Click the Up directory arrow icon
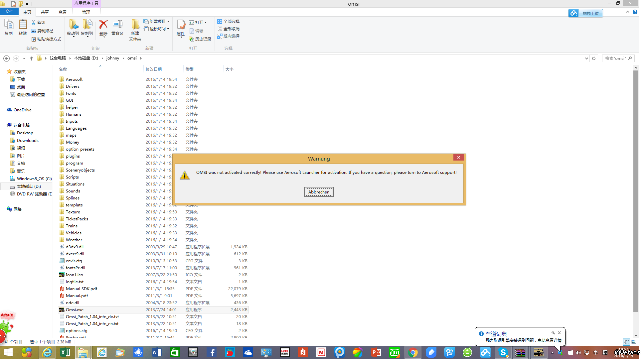644x359 pixels. coord(32,58)
